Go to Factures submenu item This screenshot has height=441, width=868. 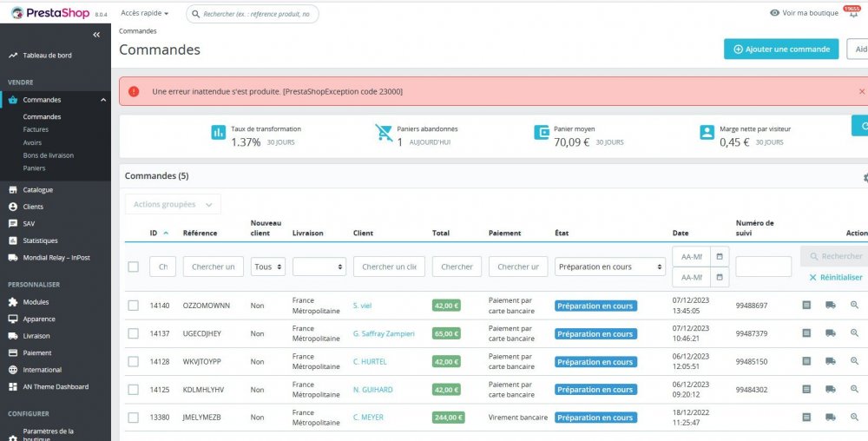click(36, 129)
